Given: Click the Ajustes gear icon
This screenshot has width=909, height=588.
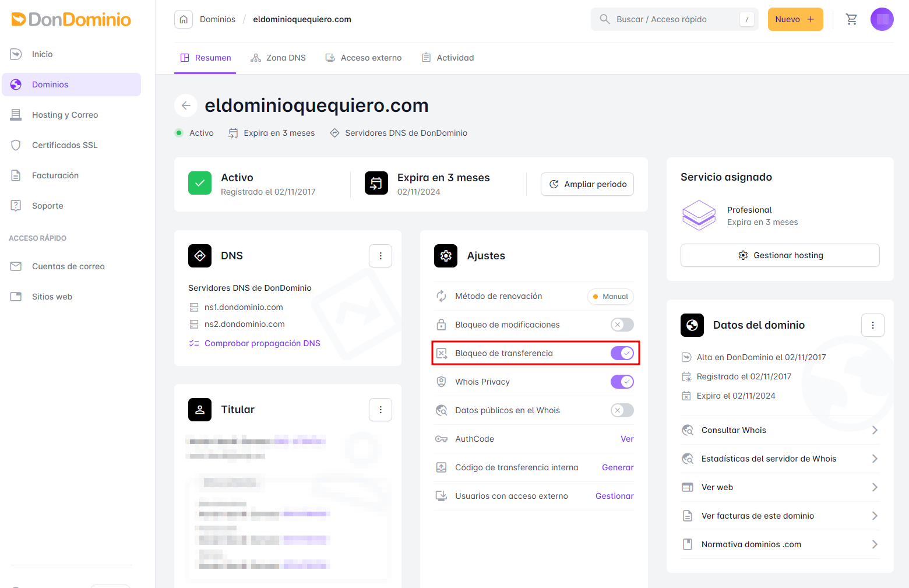Looking at the screenshot, I should (x=446, y=256).
